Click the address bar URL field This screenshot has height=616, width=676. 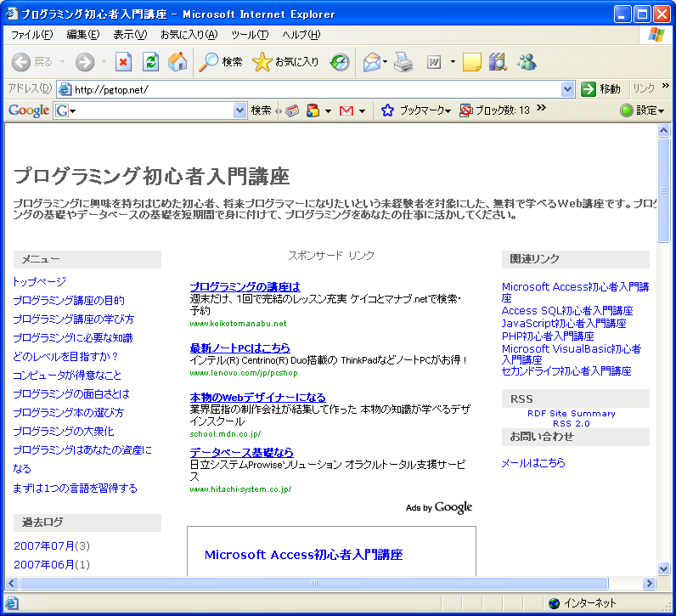tap(317, 89)
